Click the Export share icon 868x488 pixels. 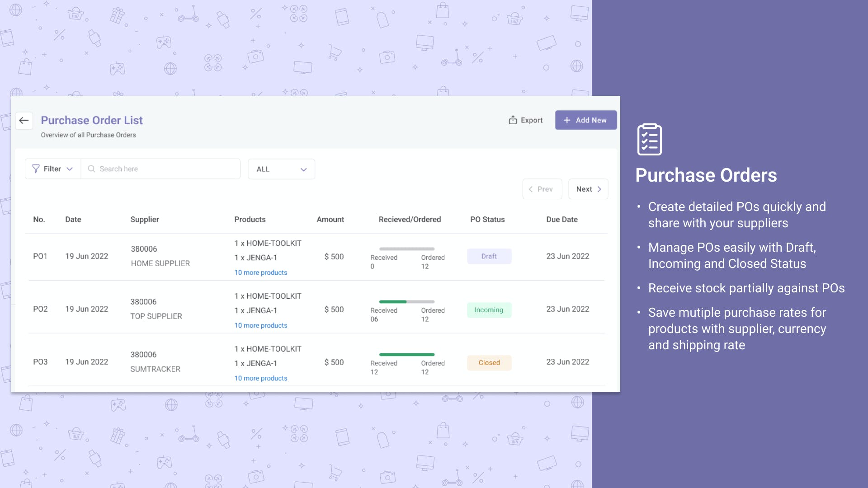click(x=513, y=120)
